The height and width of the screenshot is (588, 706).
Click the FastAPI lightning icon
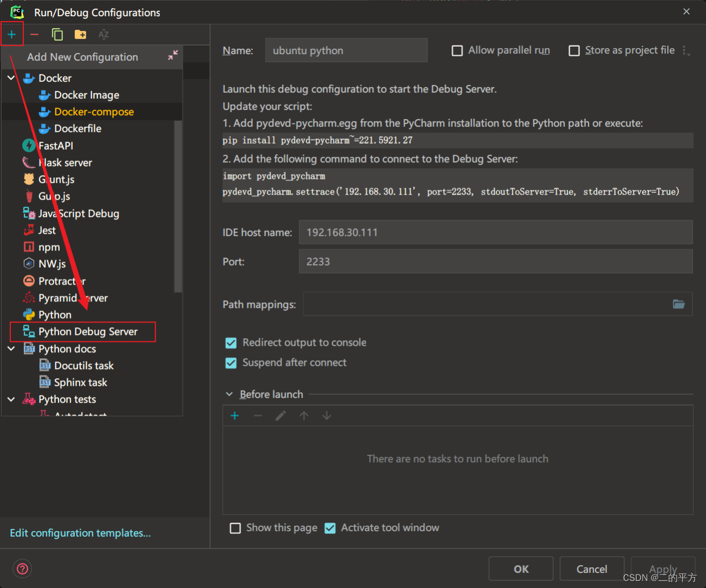coord(29,146)
